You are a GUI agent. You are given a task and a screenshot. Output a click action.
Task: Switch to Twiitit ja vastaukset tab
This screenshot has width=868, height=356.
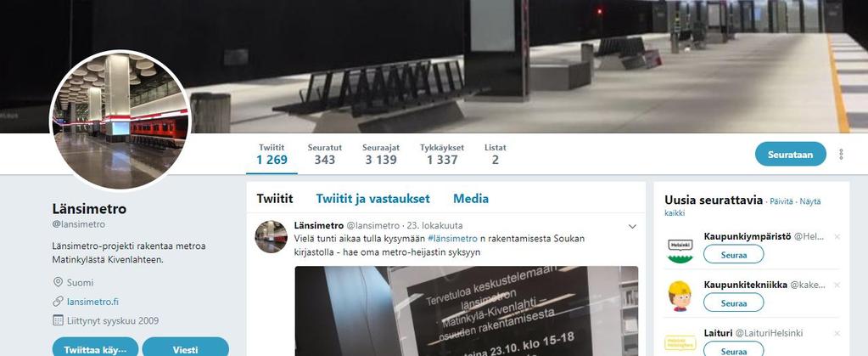[372, 199]
